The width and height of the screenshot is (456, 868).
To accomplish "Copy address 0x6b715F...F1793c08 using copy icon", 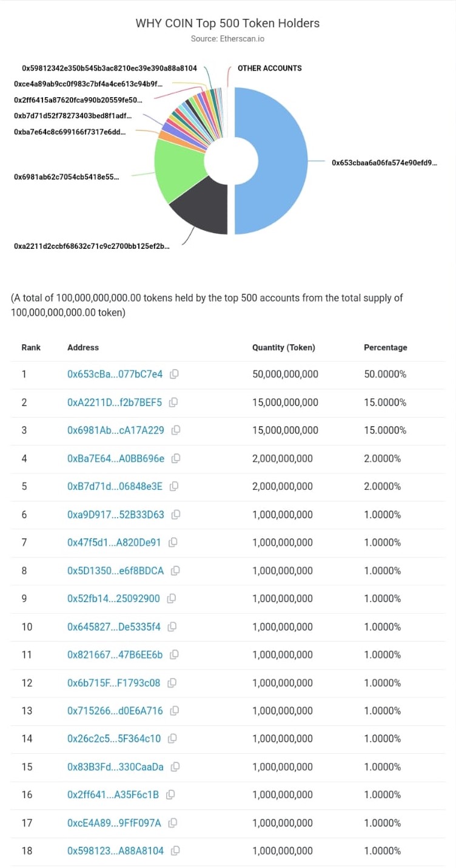I will point(172,683).
